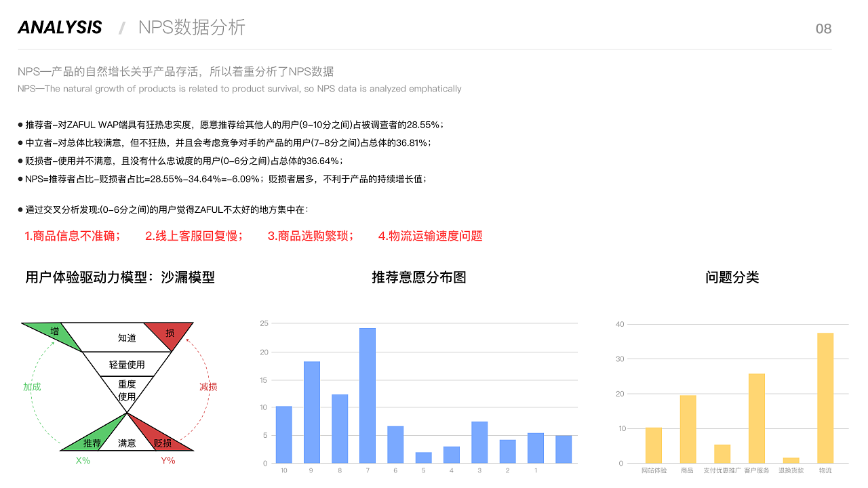The height and width of the screenshot is (488, 868).
Task: Select the red text 3.商品选购繁琐
Action: coord(311,236)
